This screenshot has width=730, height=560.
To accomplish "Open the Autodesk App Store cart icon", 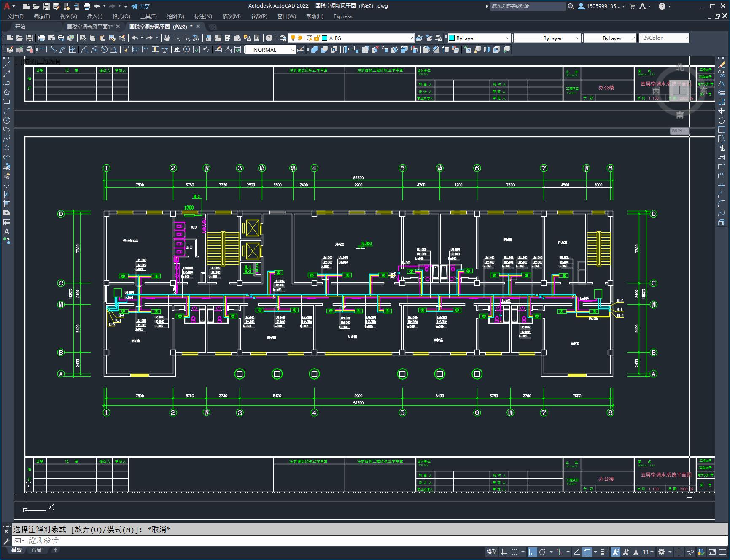I will point(632,6).
